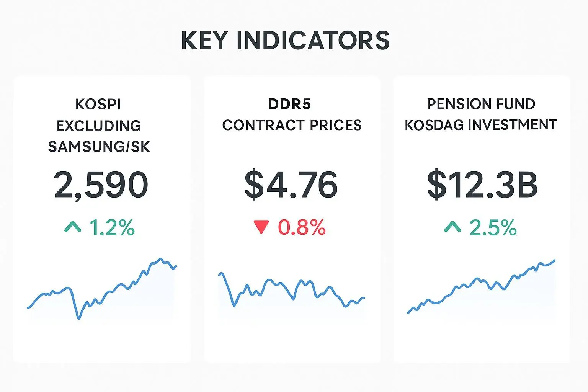
Task: Click the KEY INDICATORS heading
Action: pos(285,41)
